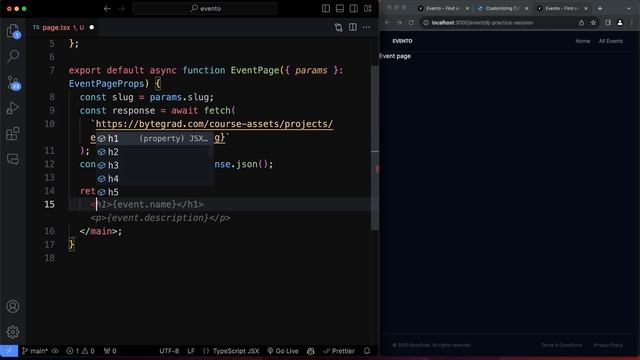Expand the browser tab search chevron
This screenshot has height=360, width=640.
point(629,8)
